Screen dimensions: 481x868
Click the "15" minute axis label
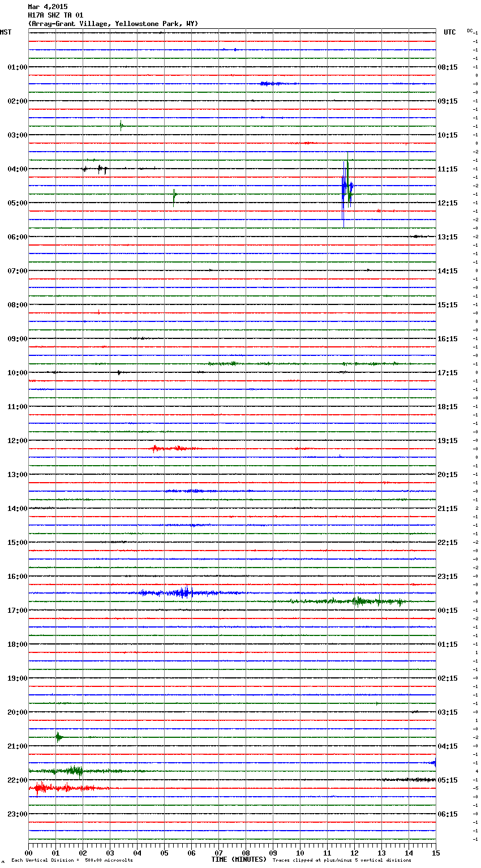pos(436,853)
